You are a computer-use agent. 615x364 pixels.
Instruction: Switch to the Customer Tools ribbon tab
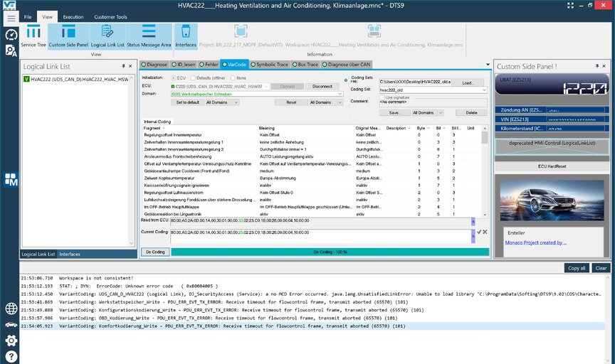(110, 17)
